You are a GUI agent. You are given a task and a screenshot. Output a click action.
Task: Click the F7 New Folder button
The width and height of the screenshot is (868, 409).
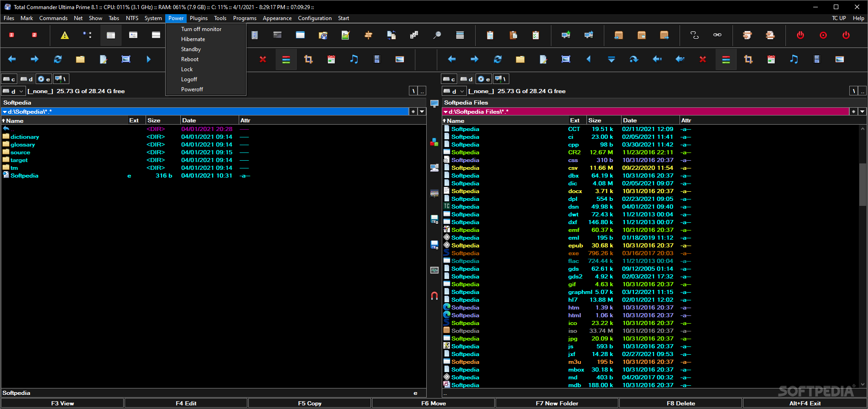[557, 403]
